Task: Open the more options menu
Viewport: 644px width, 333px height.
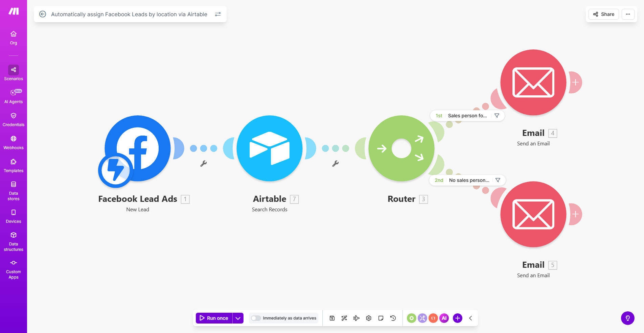Action: (628, 14)
